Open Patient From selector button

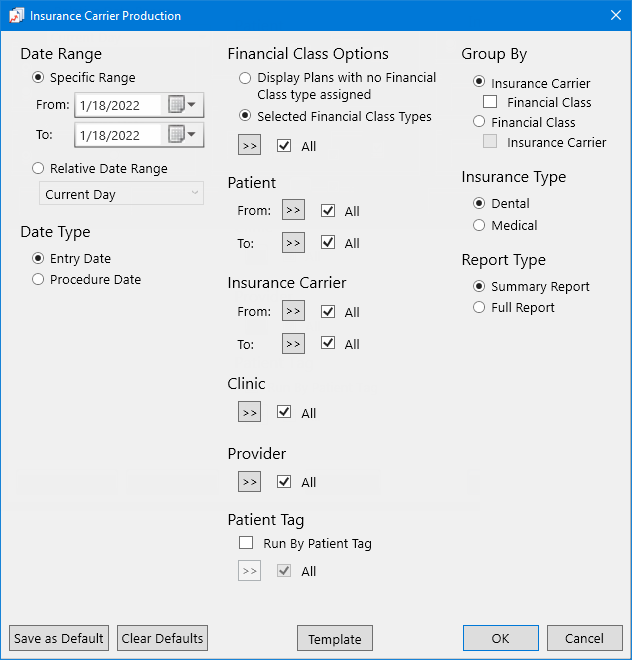point(293,210)
